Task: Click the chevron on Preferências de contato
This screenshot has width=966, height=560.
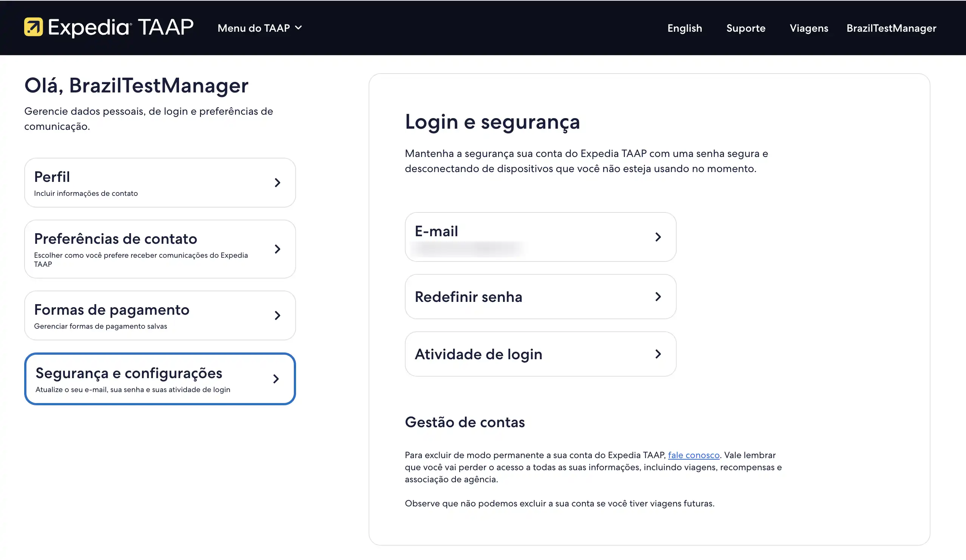Action: click(278, 249)
